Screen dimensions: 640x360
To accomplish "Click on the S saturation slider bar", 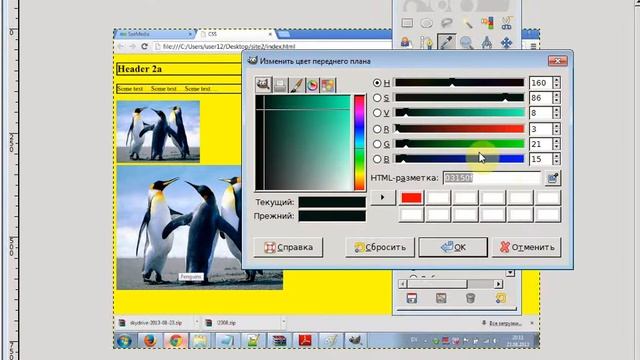I will point(460,98).
